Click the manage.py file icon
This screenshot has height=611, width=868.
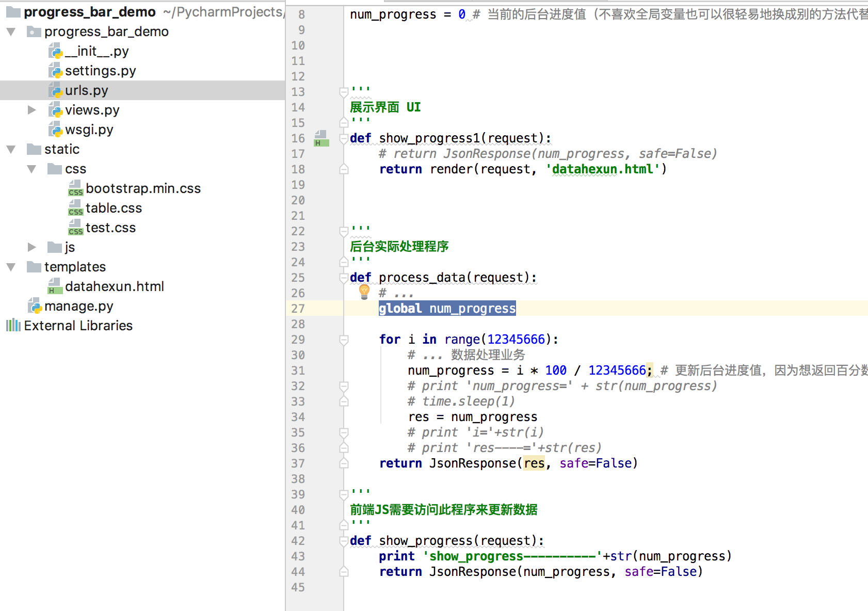(34, 305)
